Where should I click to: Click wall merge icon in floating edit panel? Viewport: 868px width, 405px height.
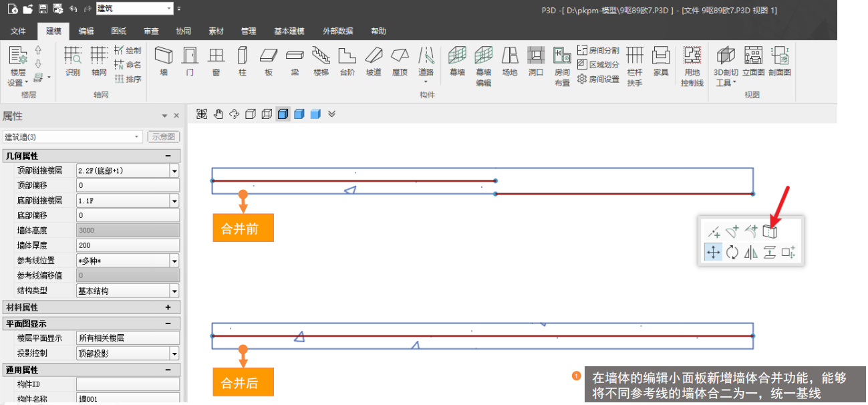click(770, 231)
